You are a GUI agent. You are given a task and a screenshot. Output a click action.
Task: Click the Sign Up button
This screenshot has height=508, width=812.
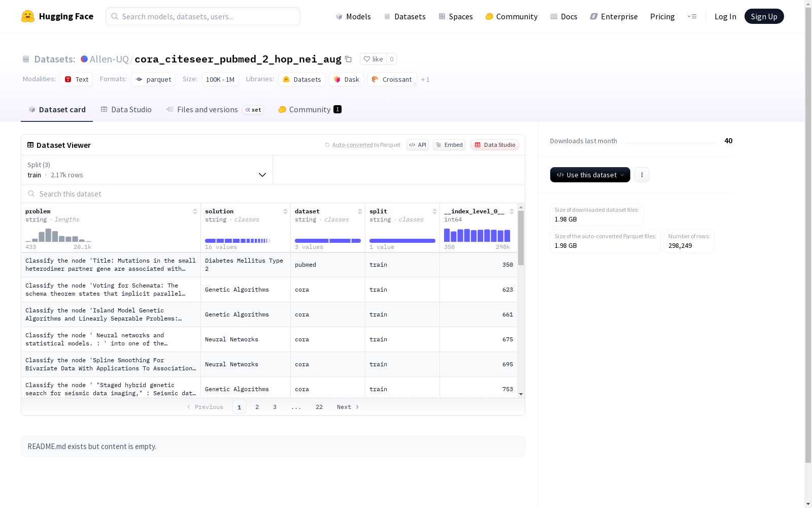[764, 16]
